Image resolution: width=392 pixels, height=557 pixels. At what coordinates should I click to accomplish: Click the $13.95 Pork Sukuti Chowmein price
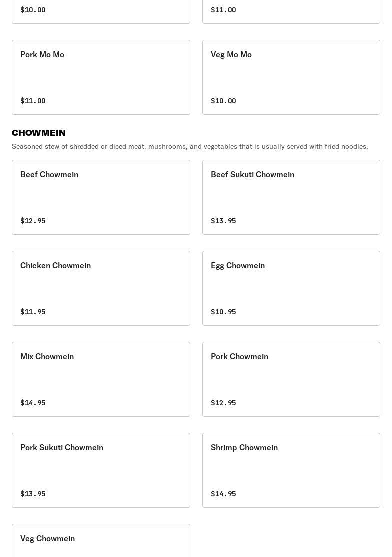[x=33, y=494]
